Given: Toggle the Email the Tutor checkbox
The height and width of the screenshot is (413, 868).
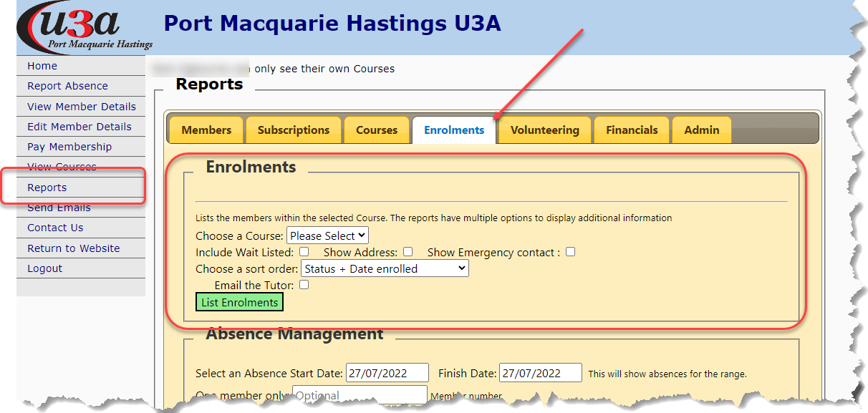Looking at the screenshot, I should click(x=304, y=285).
